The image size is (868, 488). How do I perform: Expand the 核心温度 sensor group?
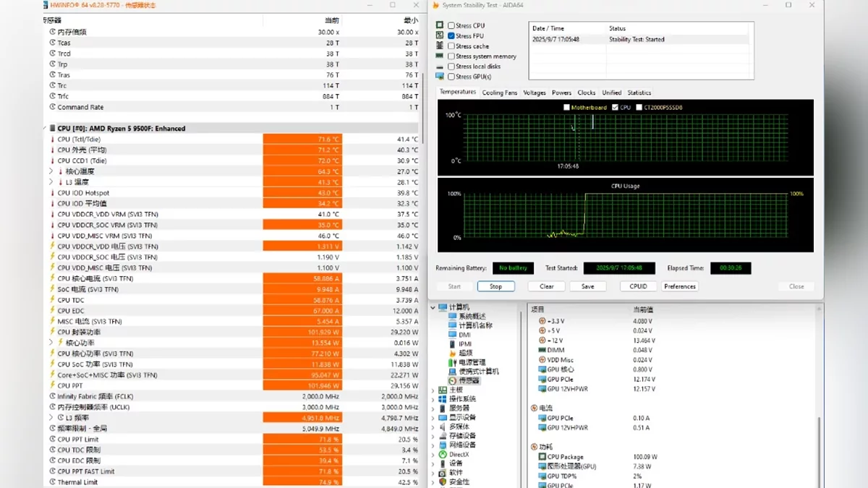[x=51, y=171]
